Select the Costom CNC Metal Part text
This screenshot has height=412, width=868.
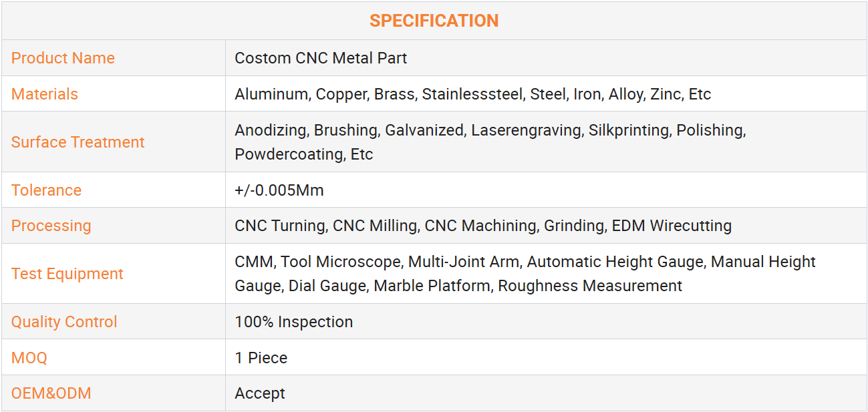(x=321, y=58)
